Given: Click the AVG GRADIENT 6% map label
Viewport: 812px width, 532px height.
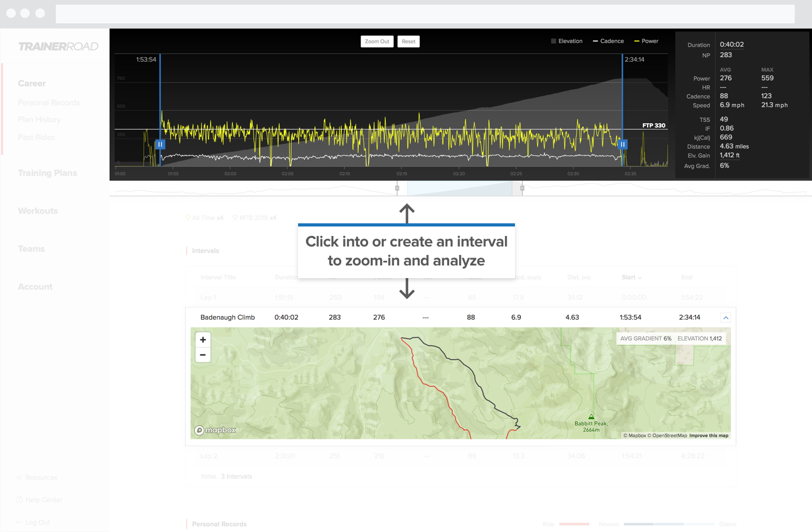Looking at the screenshot, I should coord(646,339).
